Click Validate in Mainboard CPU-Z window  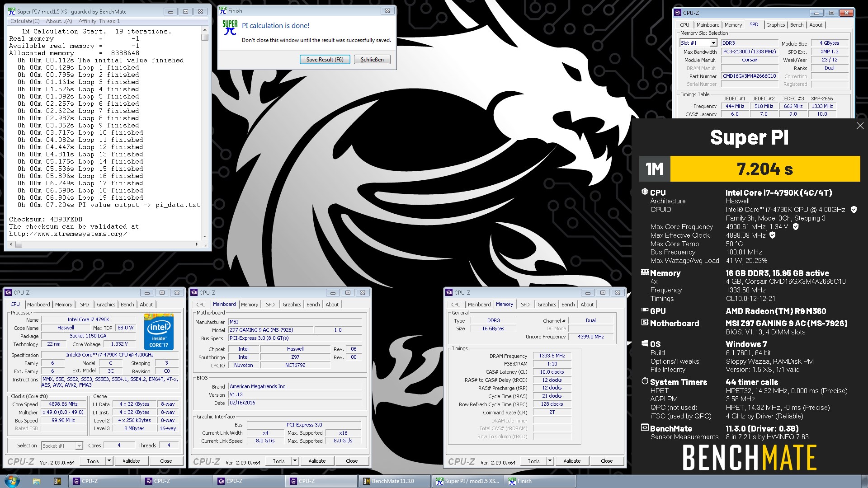[x=317, y=461]
